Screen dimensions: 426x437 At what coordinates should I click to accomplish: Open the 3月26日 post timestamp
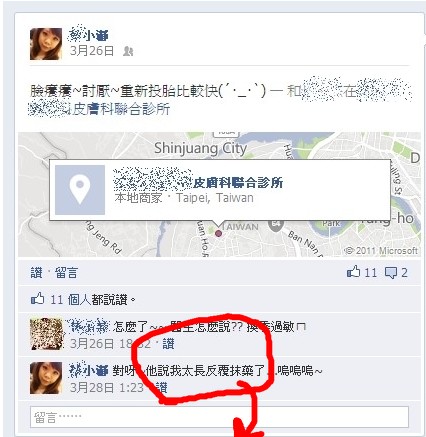tap(92, 51)
